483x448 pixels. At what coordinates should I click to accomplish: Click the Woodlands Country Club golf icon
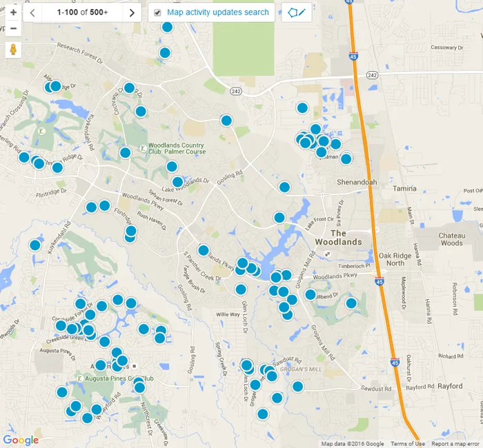point(143,149)
